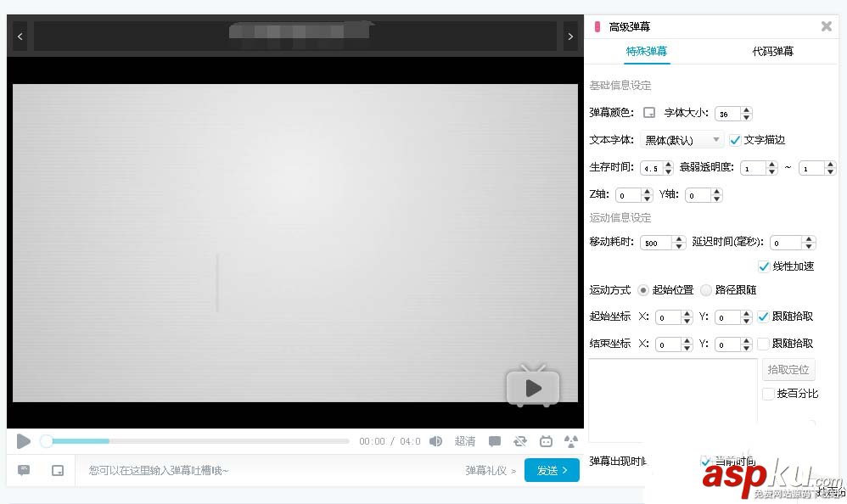847x504 pixels.
Task: Toggle the 线性加速 checkbox
Action: (764, 266)
